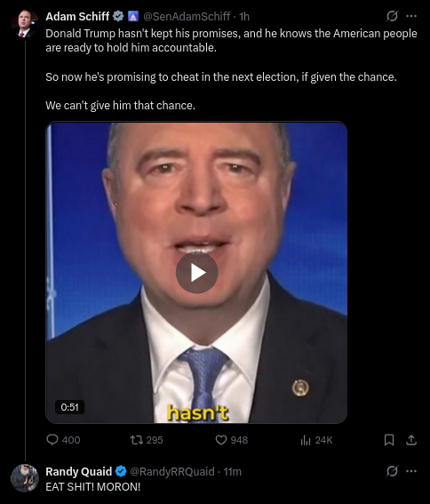Open Randy Quaid's profile avatar
The width and height of the screenshot is (430, 504).
(x=25, y=478)
